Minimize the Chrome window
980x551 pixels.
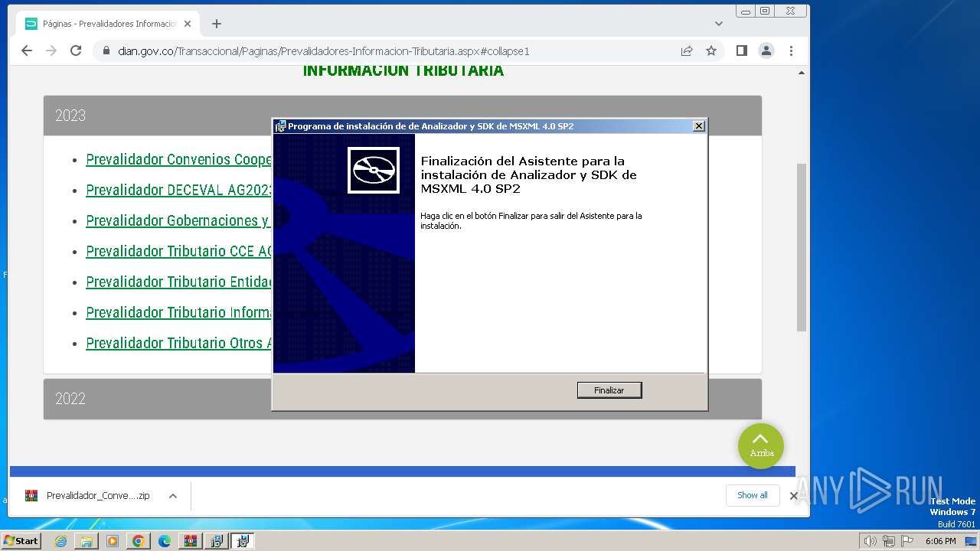(746, 11)
